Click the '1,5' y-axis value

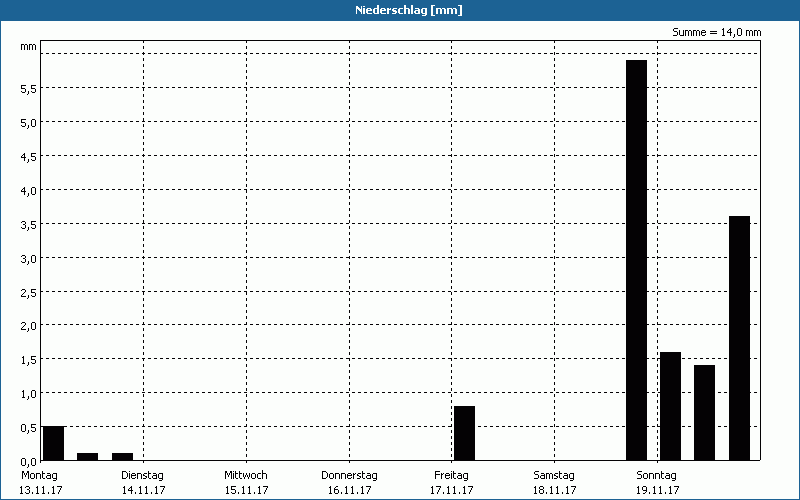coord(29,360)
